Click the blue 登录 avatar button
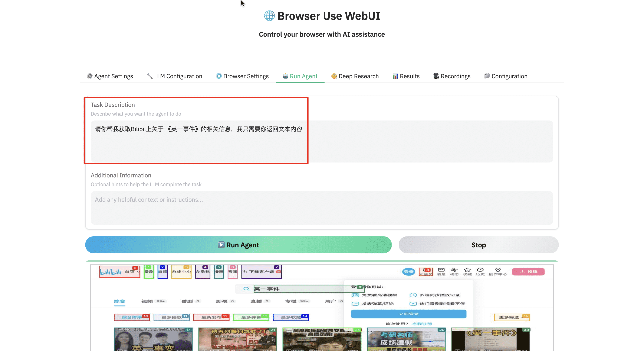The width and height of the screenshot is (644, 351). pos(408,272)
